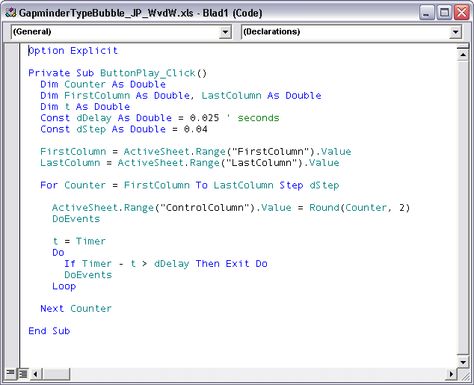Maximize the code window
The width and height of the screenshot is (474, 385).
tap(444, 13)
